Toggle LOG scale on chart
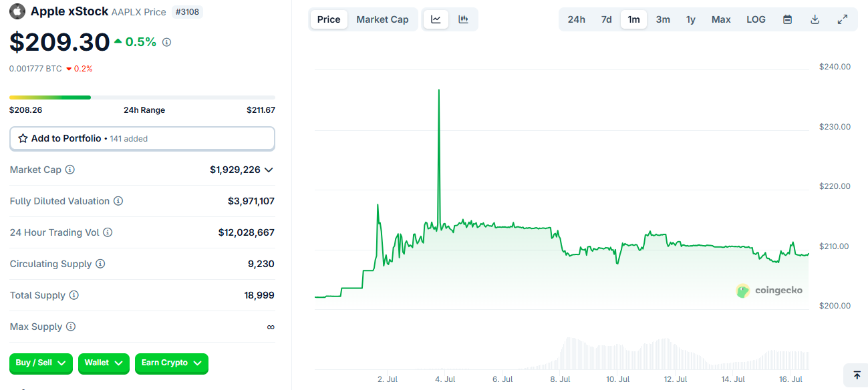This screenshot has width=868, height=390. [x=756, y=19]
